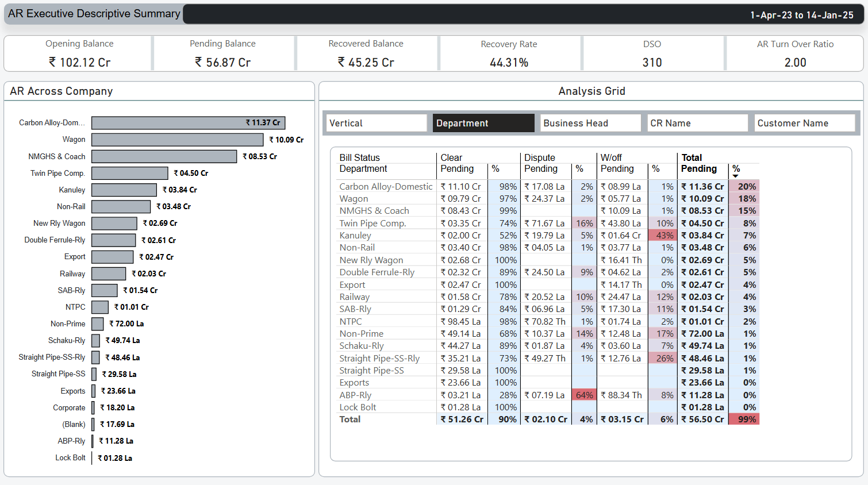
Task: Select the Recovered Balance ₹ 45.25 Cr card
Action: tap(366, 53)
